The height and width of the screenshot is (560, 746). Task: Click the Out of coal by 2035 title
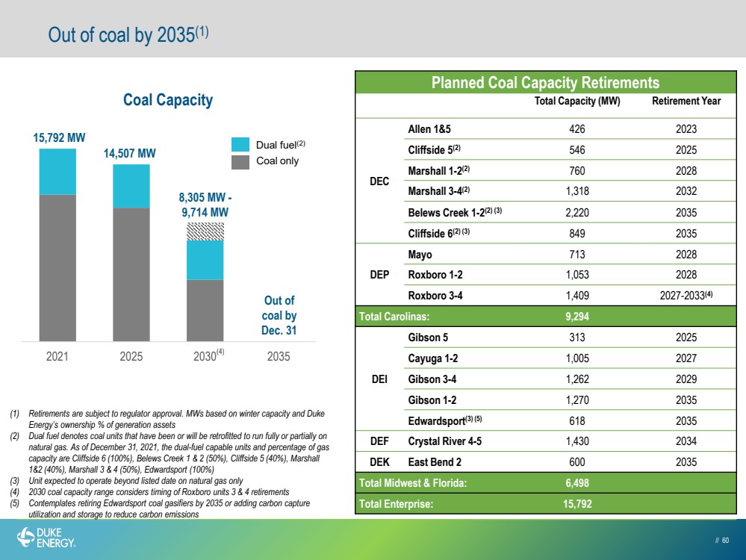128,35
